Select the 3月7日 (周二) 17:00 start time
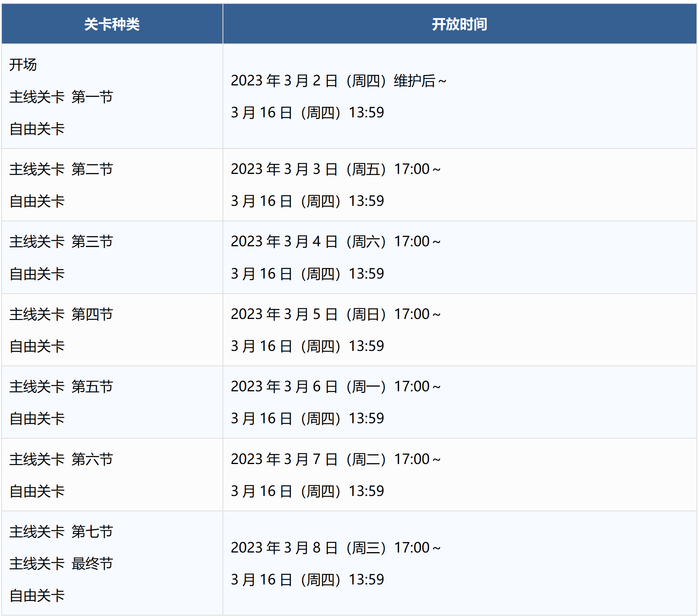This screenshot has width=698, height=616. click(x=335, y=459)
